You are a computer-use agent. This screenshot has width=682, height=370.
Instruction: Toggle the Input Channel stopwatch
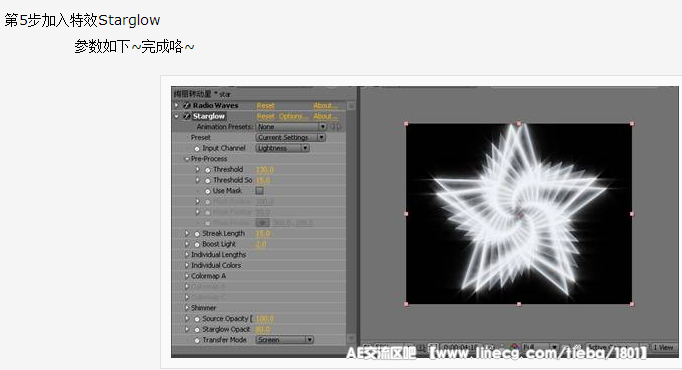[197, 149]
